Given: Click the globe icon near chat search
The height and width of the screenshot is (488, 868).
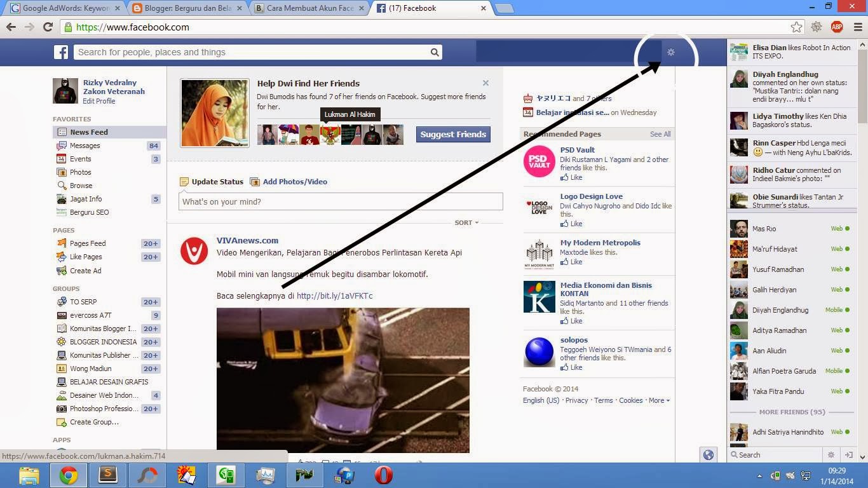Looking at the screenshot, I should pos(709,455).
